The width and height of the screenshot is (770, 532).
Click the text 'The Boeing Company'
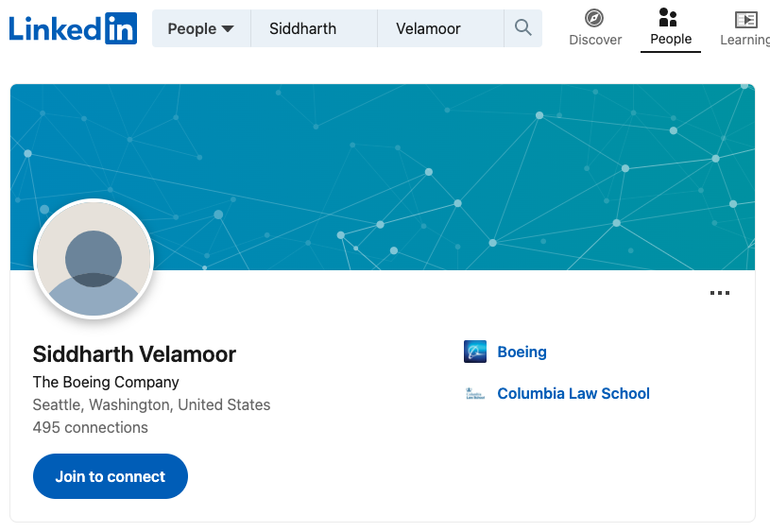pyautogui.click(x=106, y=382)
